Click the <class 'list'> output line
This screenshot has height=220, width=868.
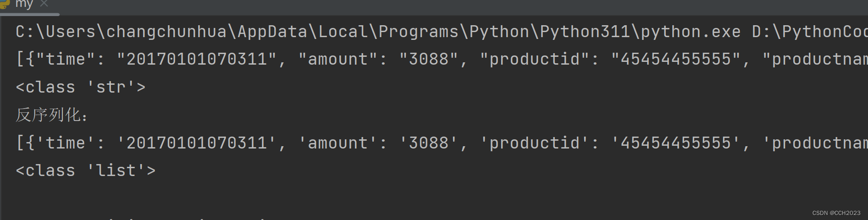[x=86, y=170]
